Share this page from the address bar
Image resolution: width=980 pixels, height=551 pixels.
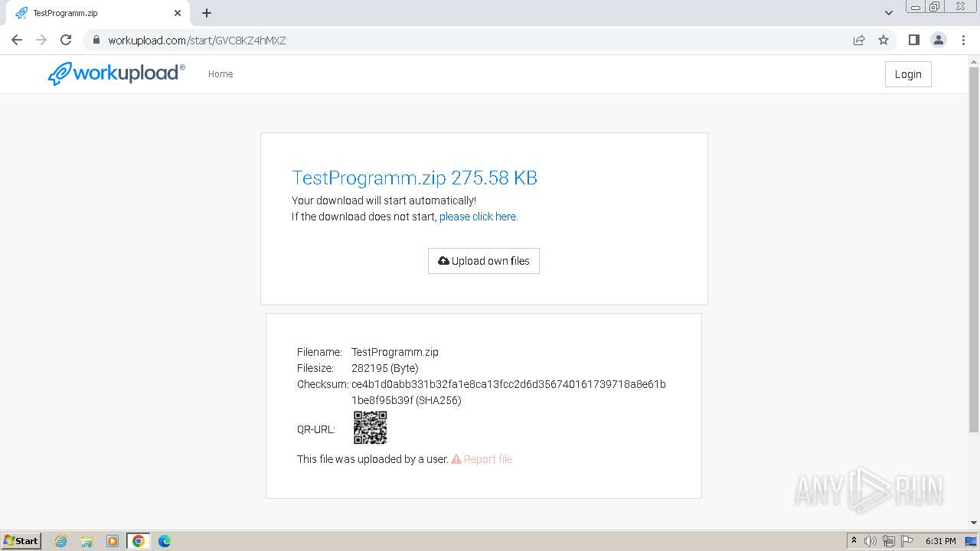859,41
